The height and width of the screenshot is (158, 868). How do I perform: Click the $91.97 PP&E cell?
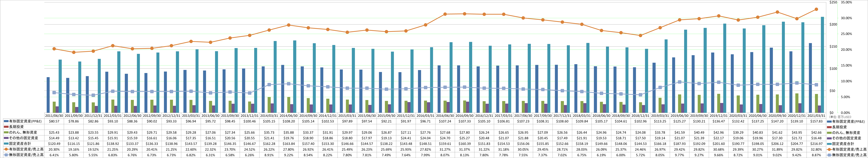406,121
